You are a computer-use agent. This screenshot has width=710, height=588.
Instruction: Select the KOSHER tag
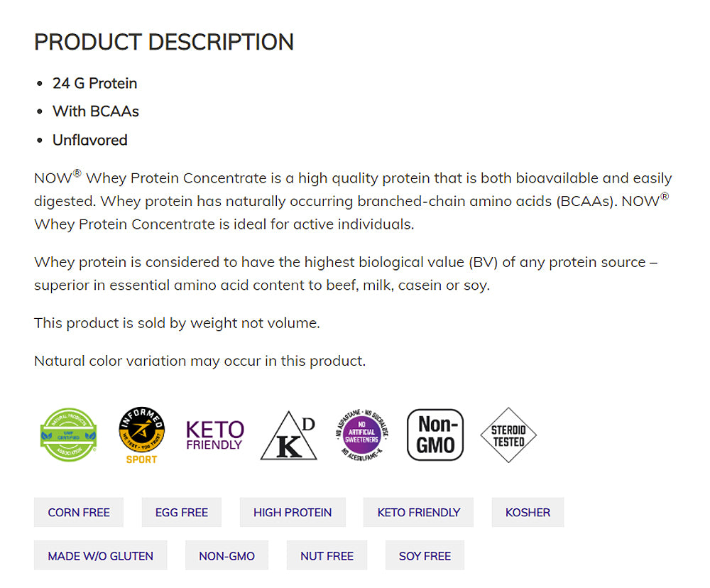pos(528,512)
